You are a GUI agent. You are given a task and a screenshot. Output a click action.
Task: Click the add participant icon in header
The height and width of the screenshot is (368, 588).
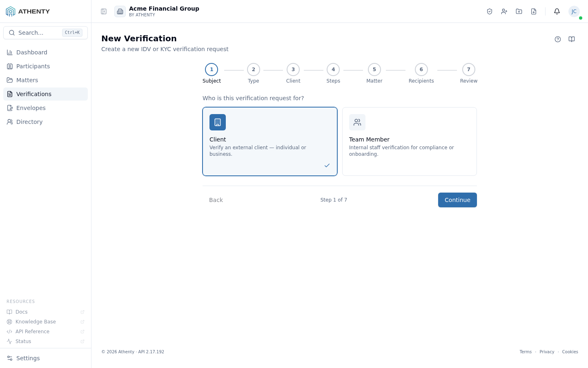(x=504, y=11)
